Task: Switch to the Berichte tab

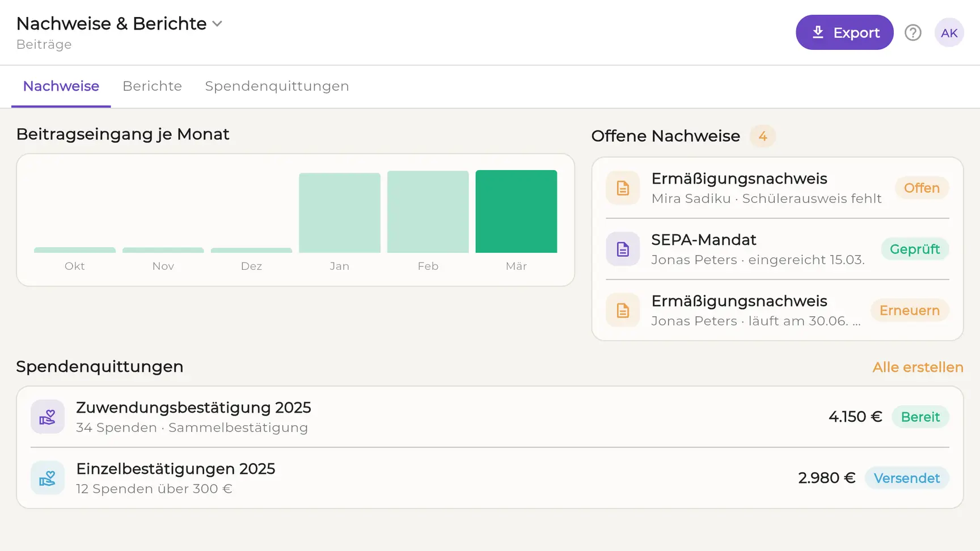Action: tap(152, 86)
